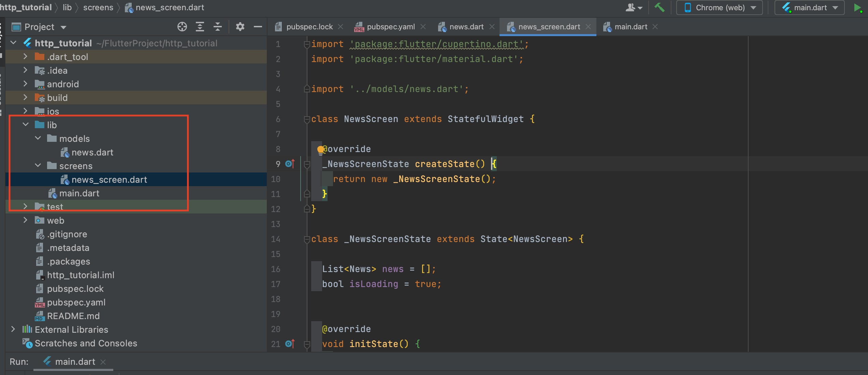This screenshot has height=375, width=868.
Task: Open Project panel gear settings
Action: (240, 27)
